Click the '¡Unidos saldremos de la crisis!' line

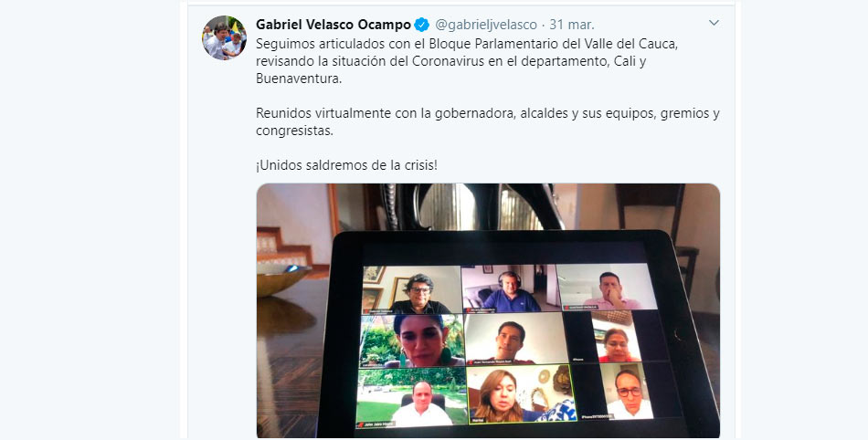pos(346,164)
